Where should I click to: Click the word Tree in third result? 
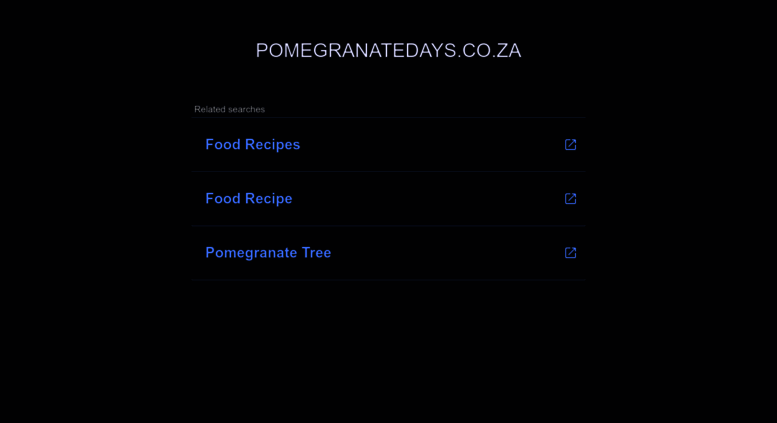316,253
